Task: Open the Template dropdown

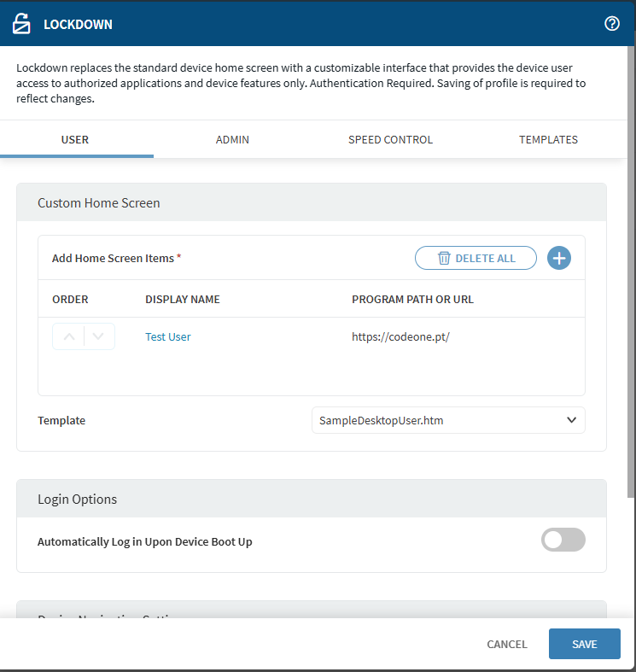Action: tap(448, 420)
